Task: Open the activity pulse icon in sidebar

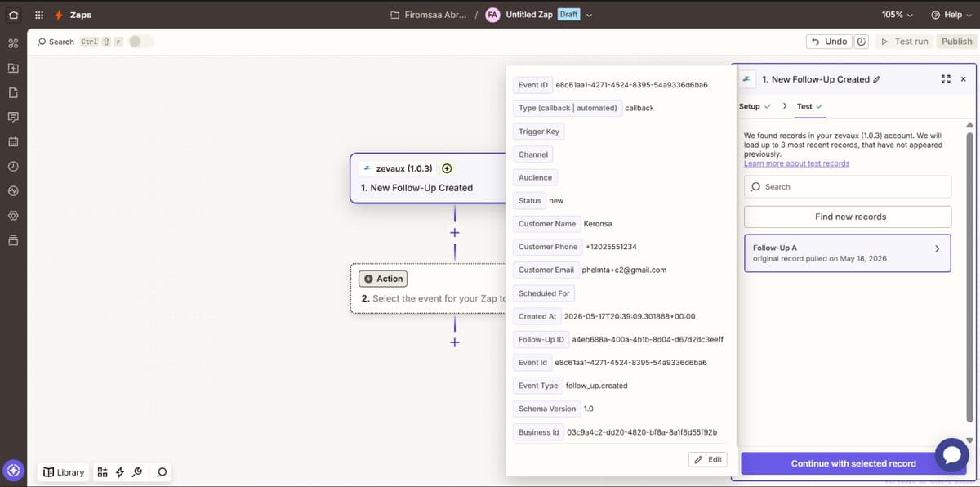Action: click(13, 191)
